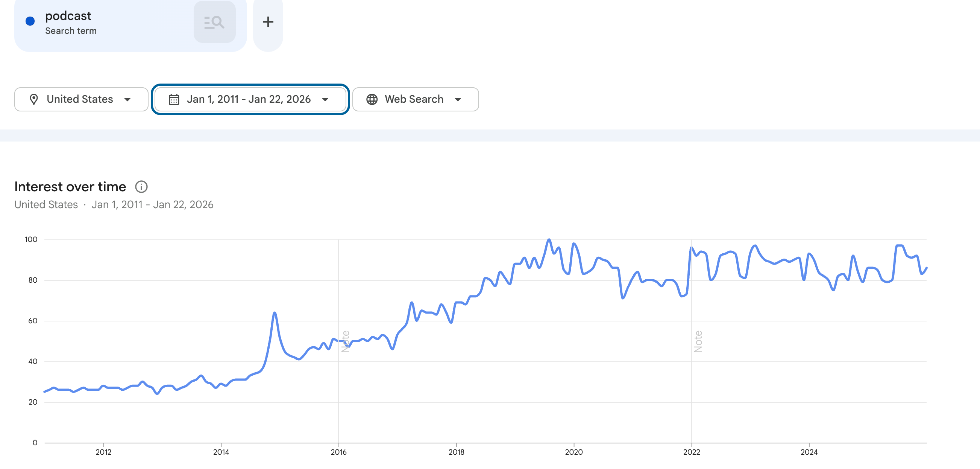The width and height of the screenshot is (980, 469).
Task: Click the blue podcast color dot
Action: 30,21
